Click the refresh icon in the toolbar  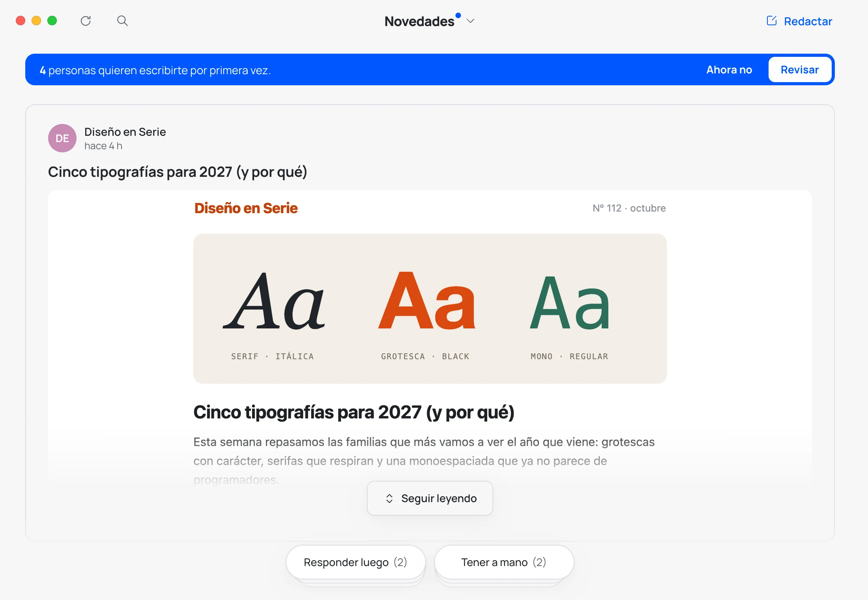tap(86, 21)
